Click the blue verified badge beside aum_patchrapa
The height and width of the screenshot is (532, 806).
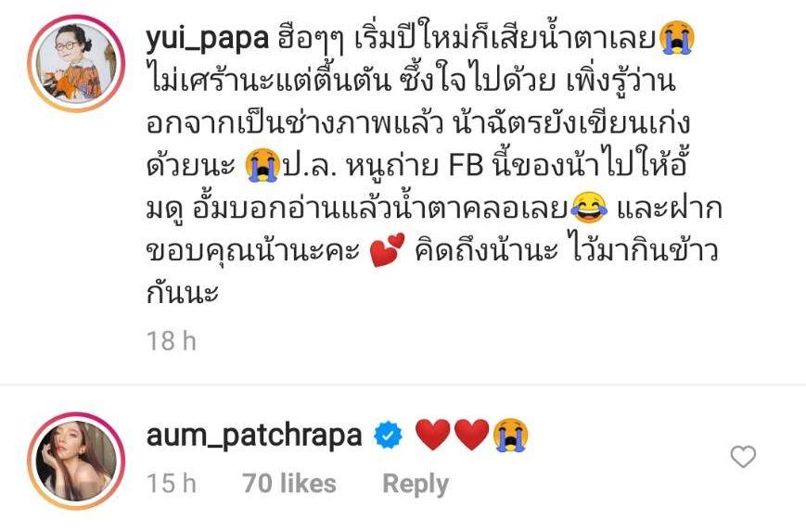388,436
